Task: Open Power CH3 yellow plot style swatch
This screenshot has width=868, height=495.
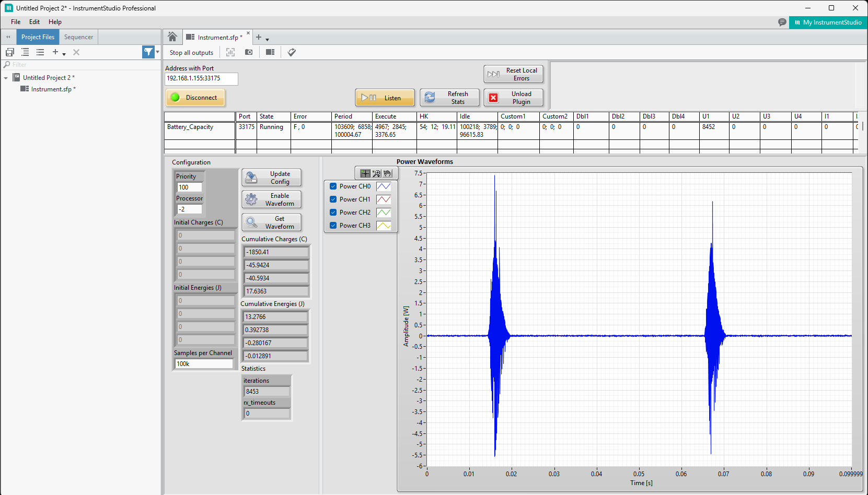Action: [384, 226]
